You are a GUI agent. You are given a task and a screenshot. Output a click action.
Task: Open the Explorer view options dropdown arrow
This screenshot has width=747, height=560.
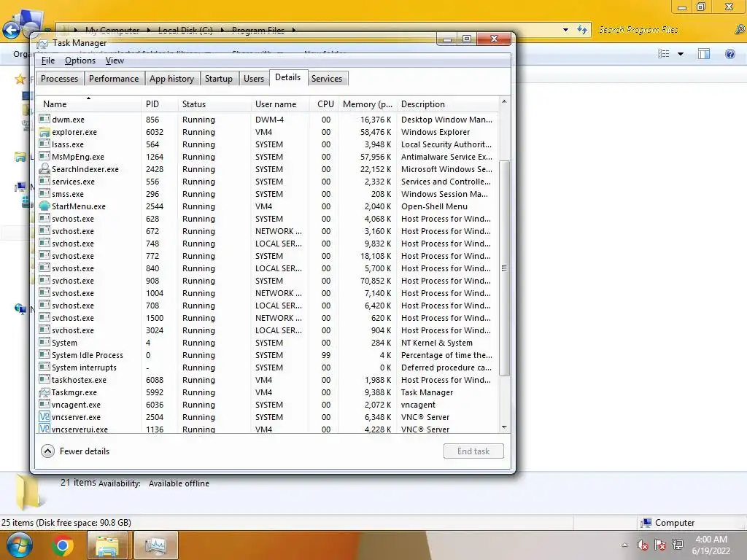click(681, 54)
